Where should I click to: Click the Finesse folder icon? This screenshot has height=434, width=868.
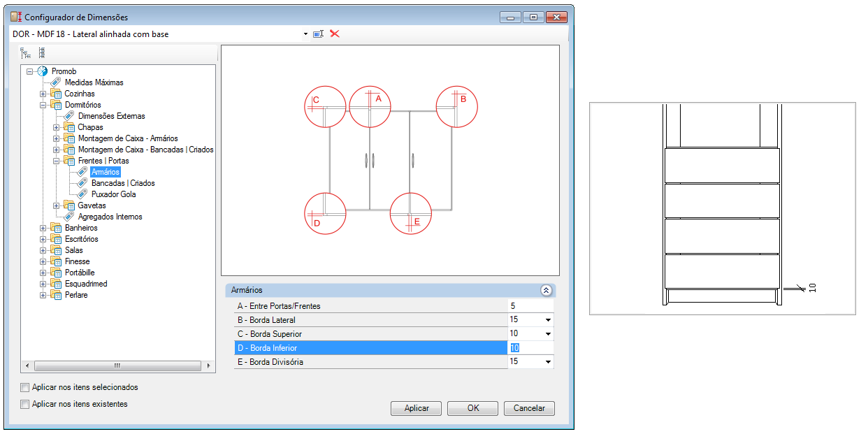click(57, 261)
